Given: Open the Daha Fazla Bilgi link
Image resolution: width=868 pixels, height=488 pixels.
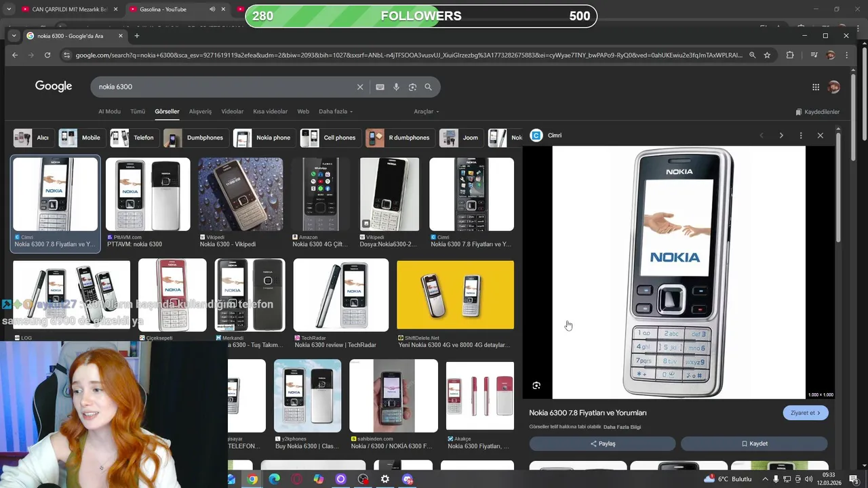Looking at the screenshot, I should [622, 427].
